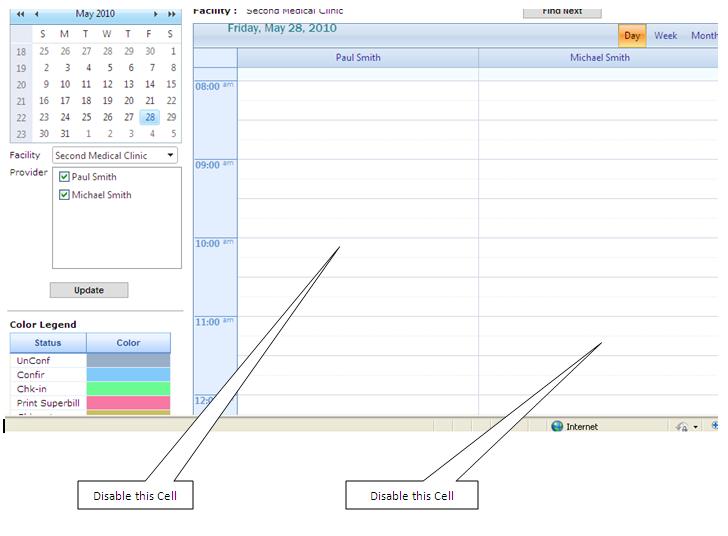Select the Chk-in green color swatch
The width and height of the screenshot is (728, 536).
128,388
